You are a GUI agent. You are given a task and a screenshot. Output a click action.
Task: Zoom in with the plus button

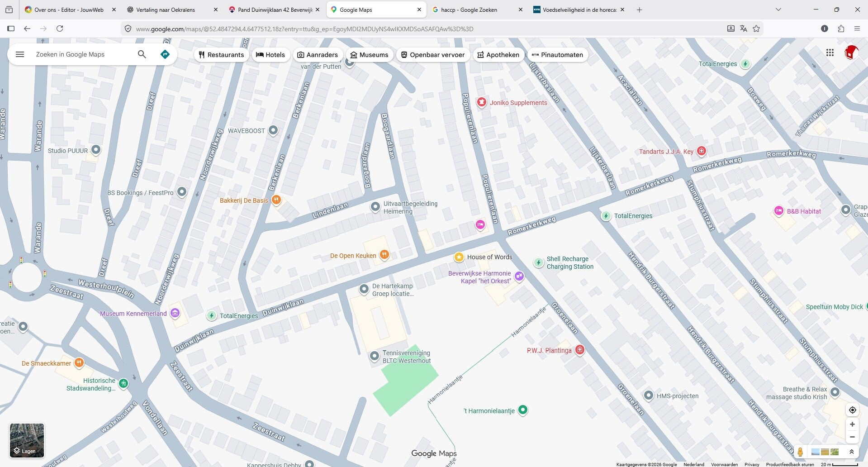[852, 424]
